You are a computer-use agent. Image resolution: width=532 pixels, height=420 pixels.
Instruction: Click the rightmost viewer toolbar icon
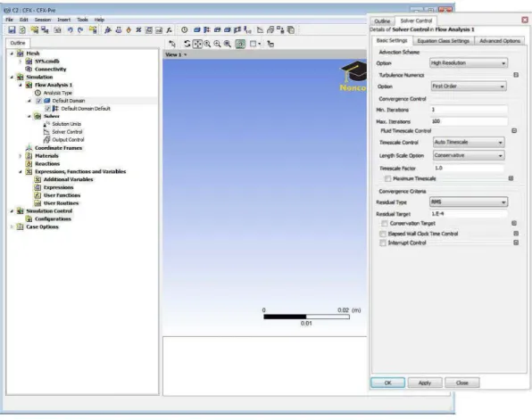click(x=270, y=44)
